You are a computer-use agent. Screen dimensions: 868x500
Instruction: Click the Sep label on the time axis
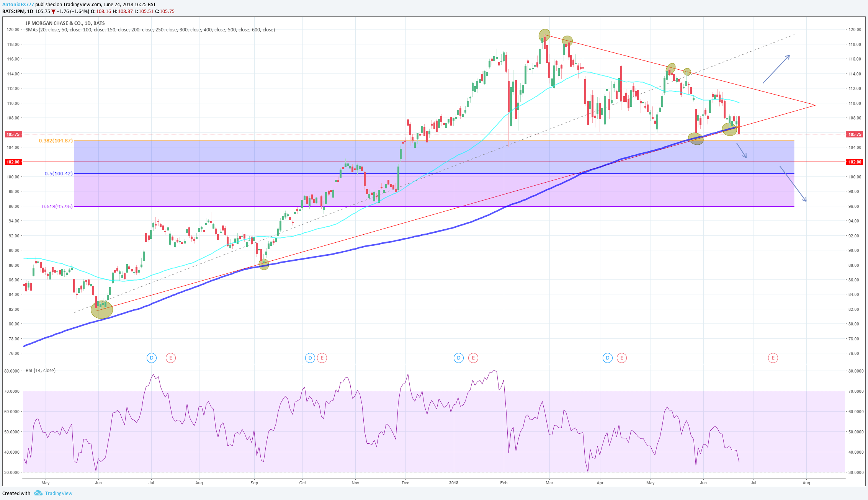[x=254, y=483]
